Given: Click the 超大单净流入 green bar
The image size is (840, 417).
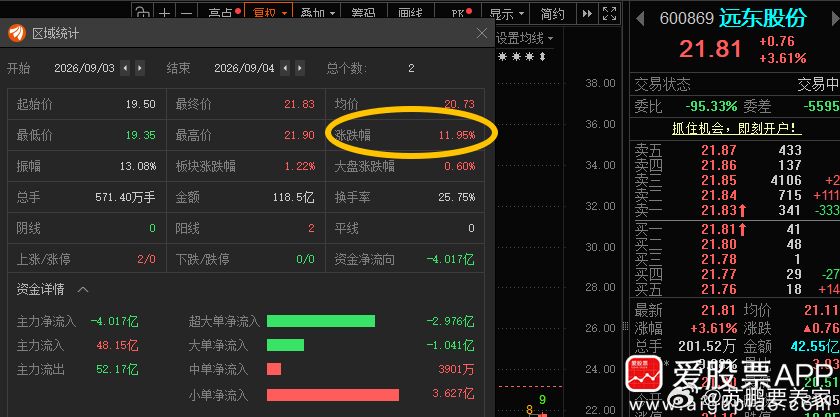Looking at the screenshot, I should 321,321.
